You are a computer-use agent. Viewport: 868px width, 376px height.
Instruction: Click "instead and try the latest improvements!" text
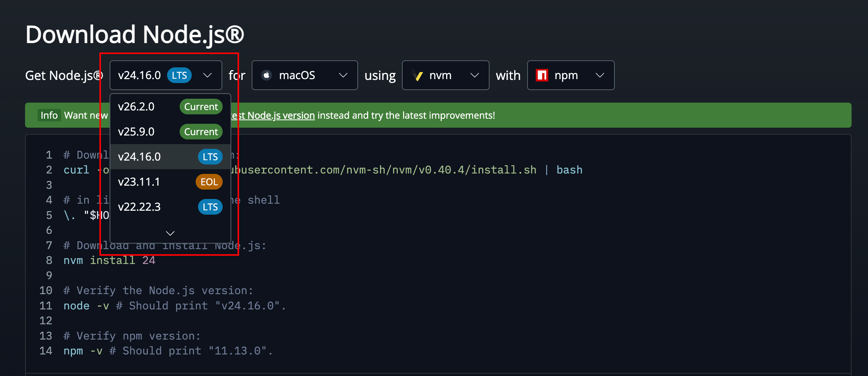click(x=406, y=116)
